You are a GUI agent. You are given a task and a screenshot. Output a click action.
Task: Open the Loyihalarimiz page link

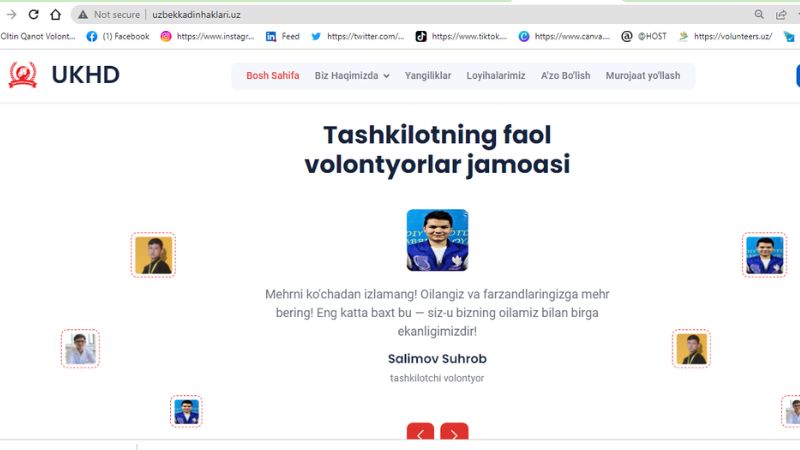[x=495, y=76]
